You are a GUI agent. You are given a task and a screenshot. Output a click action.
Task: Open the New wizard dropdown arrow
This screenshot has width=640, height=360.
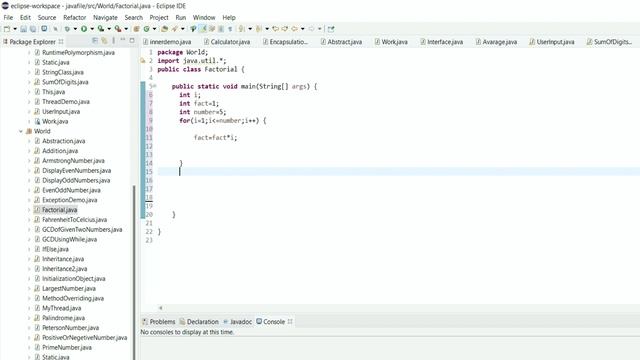[15, 29]
